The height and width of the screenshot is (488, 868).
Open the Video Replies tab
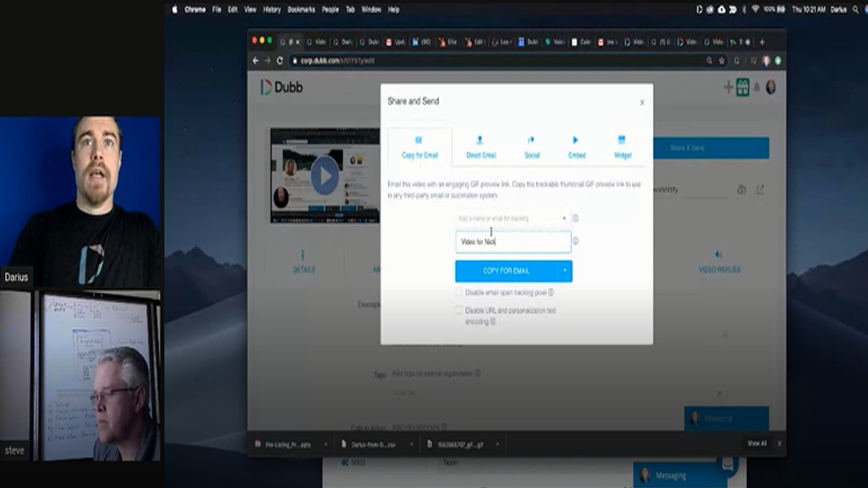coord(719,262)
